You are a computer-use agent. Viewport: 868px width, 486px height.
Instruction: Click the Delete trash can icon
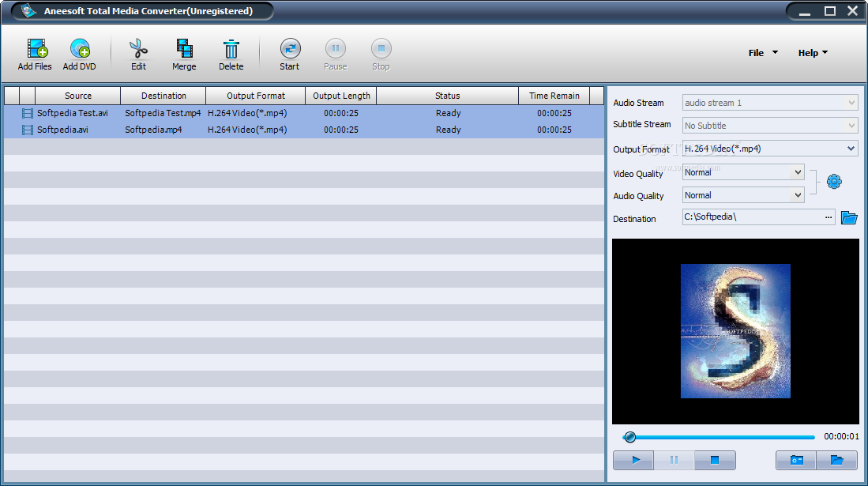(x=231, y=49)
